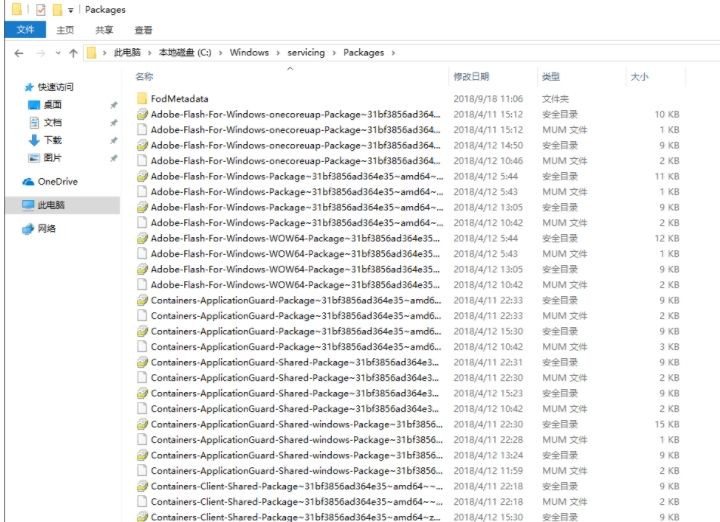Click catalog icon of Containers-ApplicationGuard-Shared 15:23 file
The image size is (720, 522).
click(x=142, y=393)
